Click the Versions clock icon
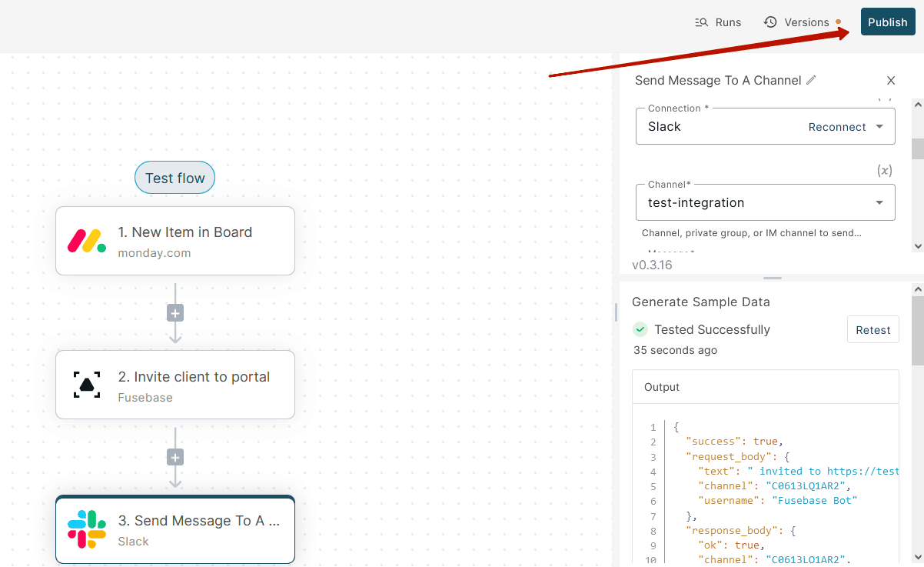Image resolution: width=924 pixels, height=567 pixels. tap(770, 22)
